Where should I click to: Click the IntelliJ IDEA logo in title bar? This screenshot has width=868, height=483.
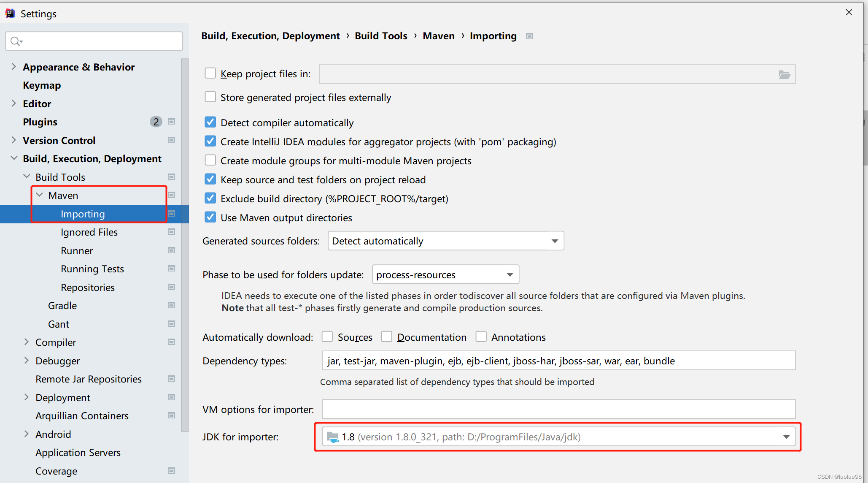point(10,14)
